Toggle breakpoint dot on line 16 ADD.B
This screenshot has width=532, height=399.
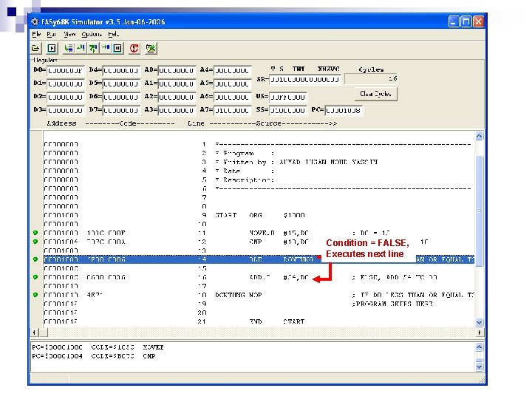click(x=35, y=277)
